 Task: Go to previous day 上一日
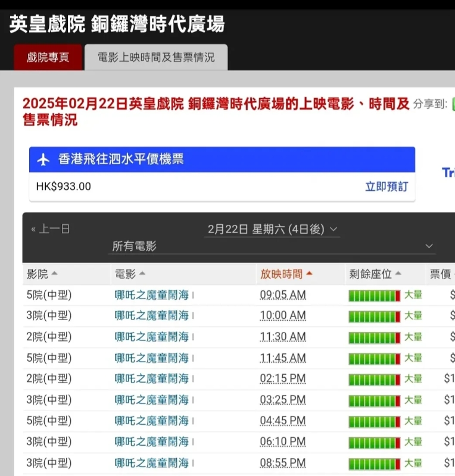[51, 229]
